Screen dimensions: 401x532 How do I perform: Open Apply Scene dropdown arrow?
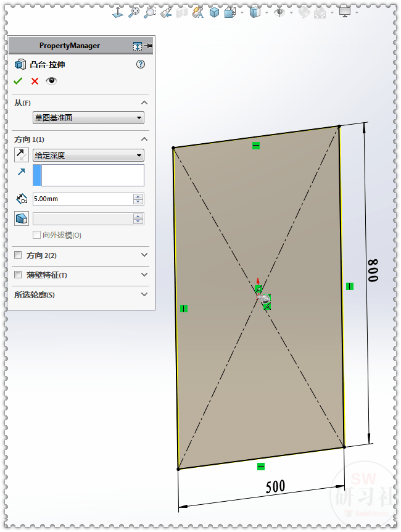pos(332,13)
